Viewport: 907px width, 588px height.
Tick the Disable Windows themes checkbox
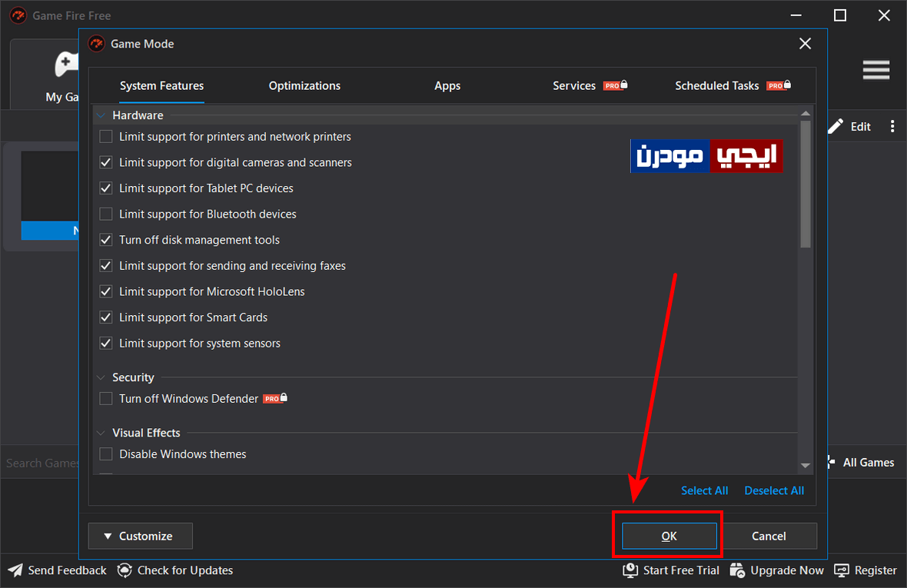pos(106,454)
